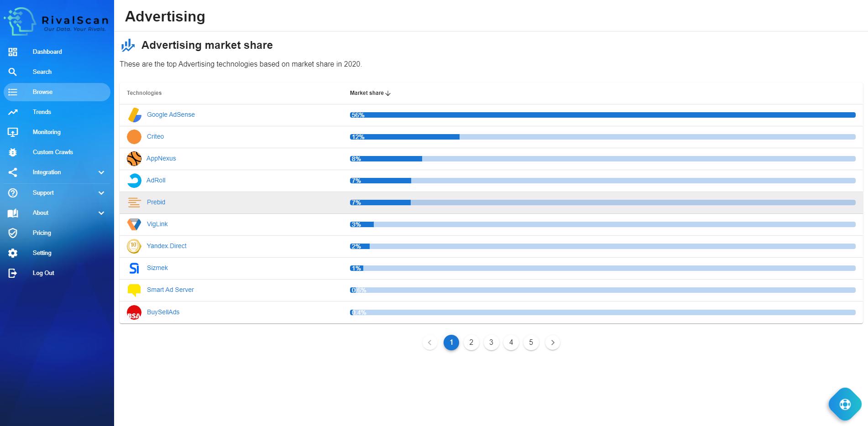
Task: Expand the Integration submenu chevron
Action: [101, 172]
